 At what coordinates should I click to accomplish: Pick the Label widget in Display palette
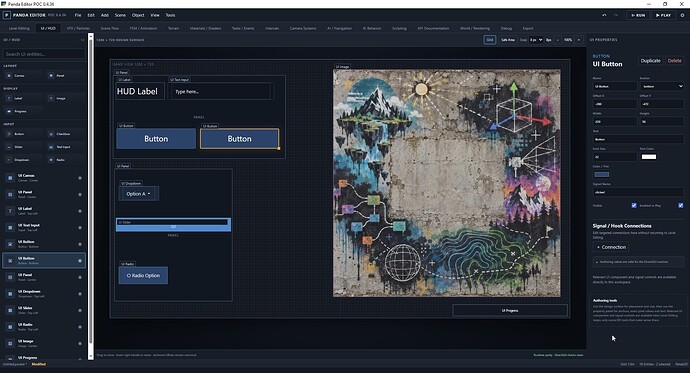[23, 98]
